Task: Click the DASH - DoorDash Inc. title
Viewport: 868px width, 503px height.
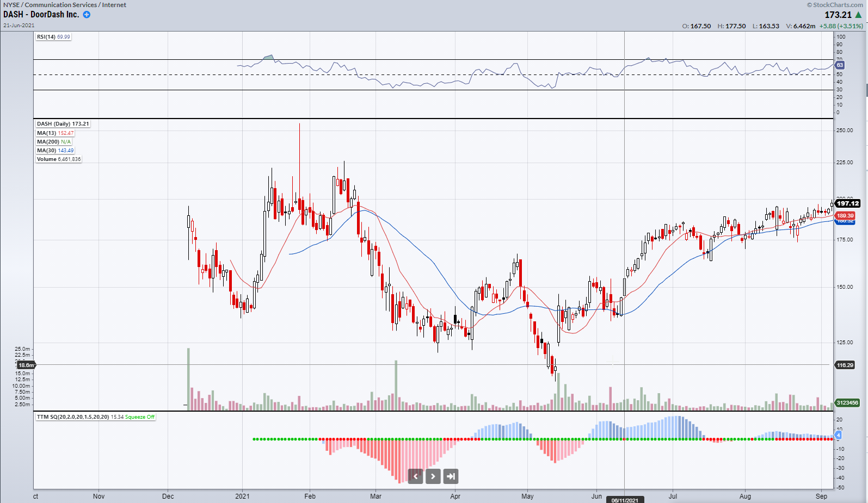Action: pos(41,15)
